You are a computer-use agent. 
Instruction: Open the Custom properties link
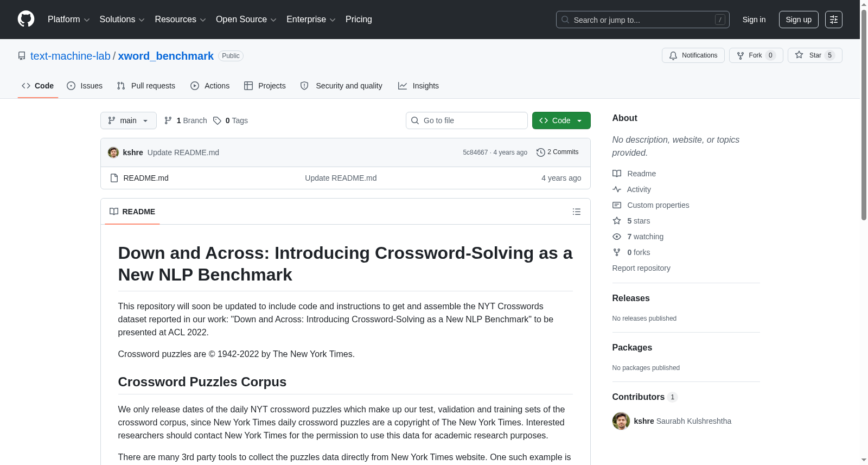click(x=651, y=205)
